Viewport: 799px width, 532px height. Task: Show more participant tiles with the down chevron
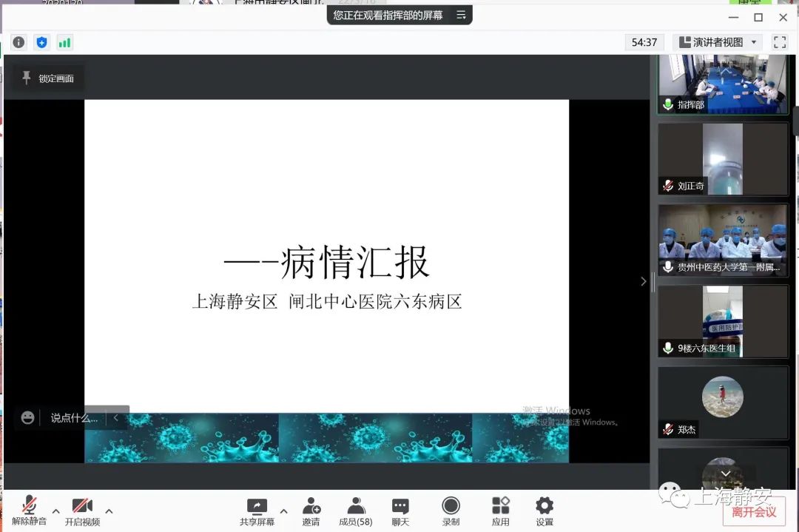726,474
